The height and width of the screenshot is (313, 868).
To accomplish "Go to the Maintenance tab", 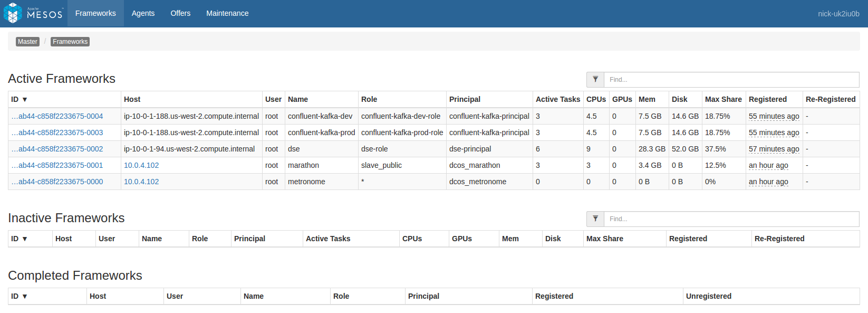I will [227, 13].
